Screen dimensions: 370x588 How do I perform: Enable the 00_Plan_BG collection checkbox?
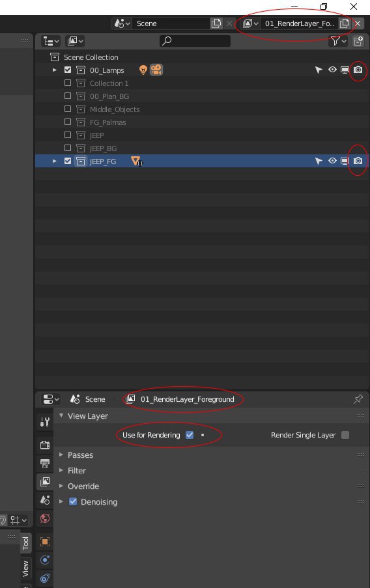(68, 96)
